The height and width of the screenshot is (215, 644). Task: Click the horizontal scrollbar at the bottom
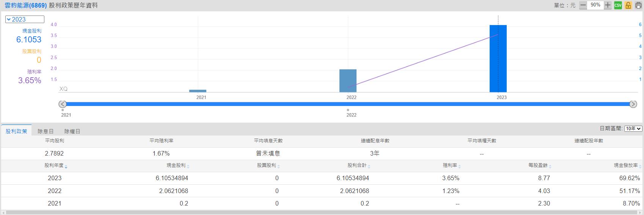click(322, 213)
